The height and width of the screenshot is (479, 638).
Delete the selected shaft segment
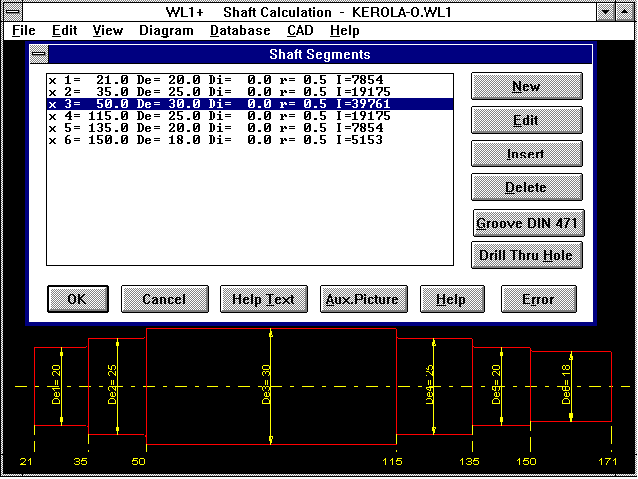pyautogui.click(x=526, y=188)
